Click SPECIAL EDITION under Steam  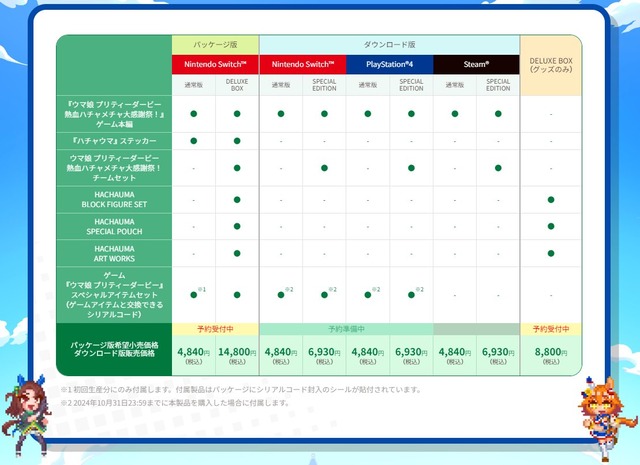498,85
